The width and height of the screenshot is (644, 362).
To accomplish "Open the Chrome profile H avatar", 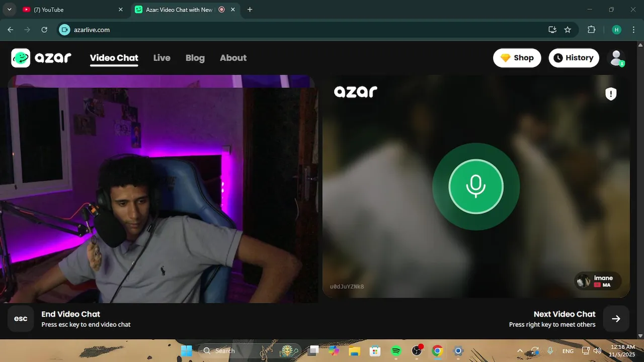I will [616, 30].
